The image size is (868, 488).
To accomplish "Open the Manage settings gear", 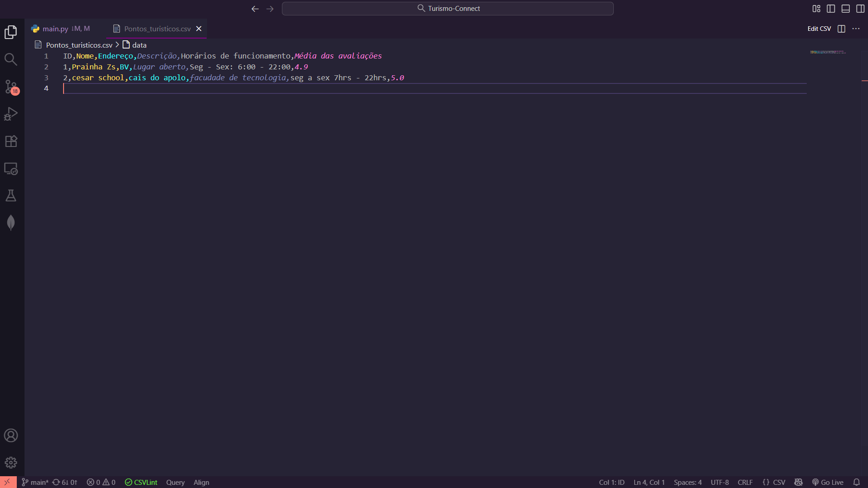I will tap(11, 463).
